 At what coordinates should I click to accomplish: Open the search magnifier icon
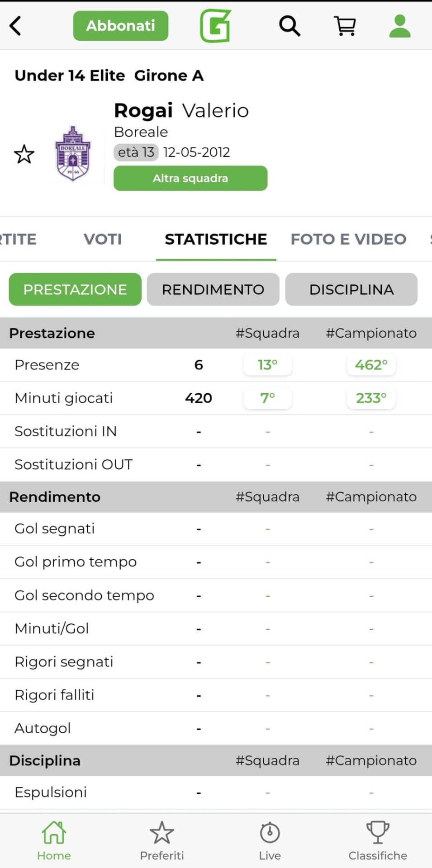(290, 26)
